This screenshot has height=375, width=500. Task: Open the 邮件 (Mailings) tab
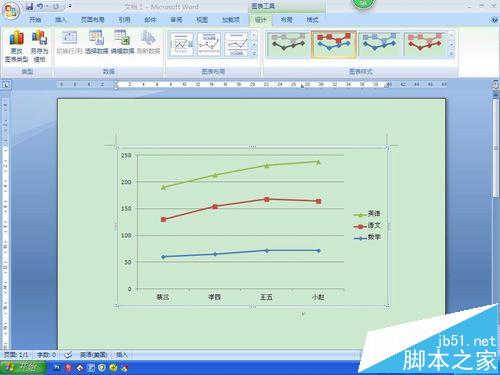(x=150, y=20)
